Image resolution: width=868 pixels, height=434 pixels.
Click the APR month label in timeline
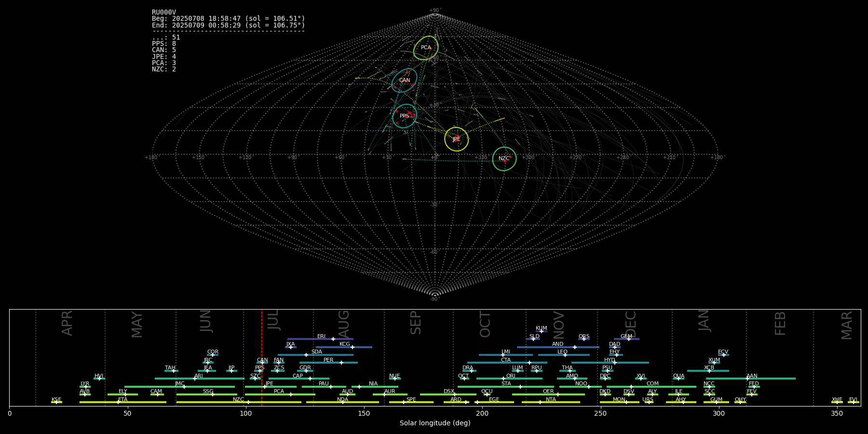(x=68, y=323)
